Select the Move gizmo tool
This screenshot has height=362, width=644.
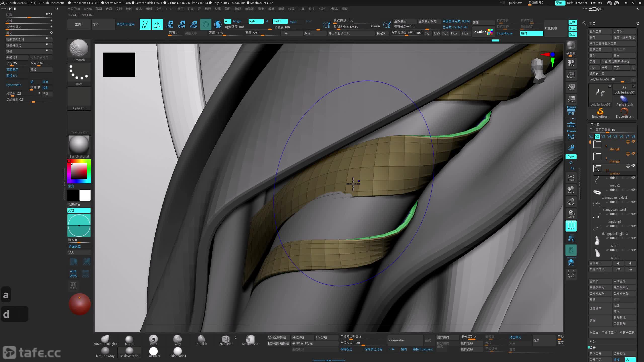[170, 24]
